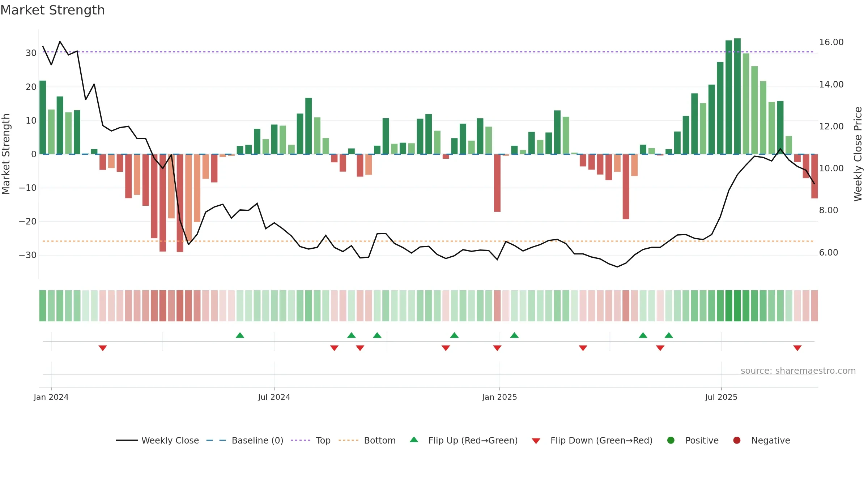Click the Jul 2024 x-axis label
868x488 pixels.
click(274, 397)
